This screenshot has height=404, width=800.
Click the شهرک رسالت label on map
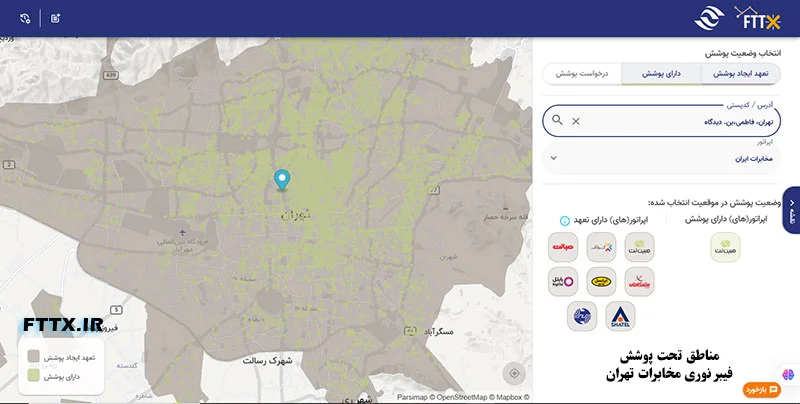[267, 361]
